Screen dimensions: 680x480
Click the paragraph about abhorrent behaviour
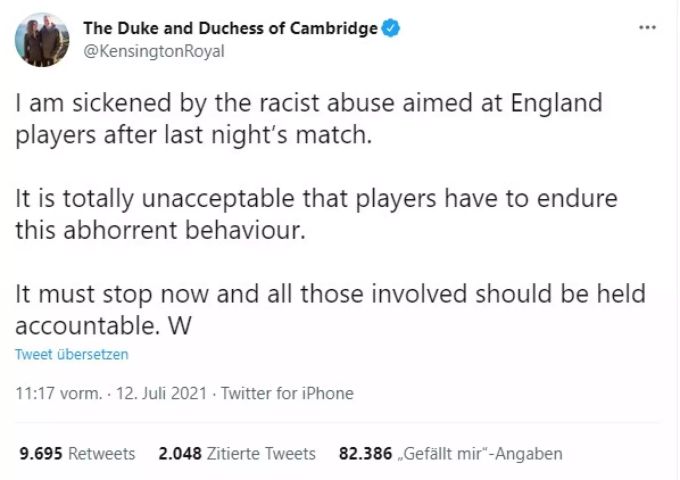click(x=316, y=214)
